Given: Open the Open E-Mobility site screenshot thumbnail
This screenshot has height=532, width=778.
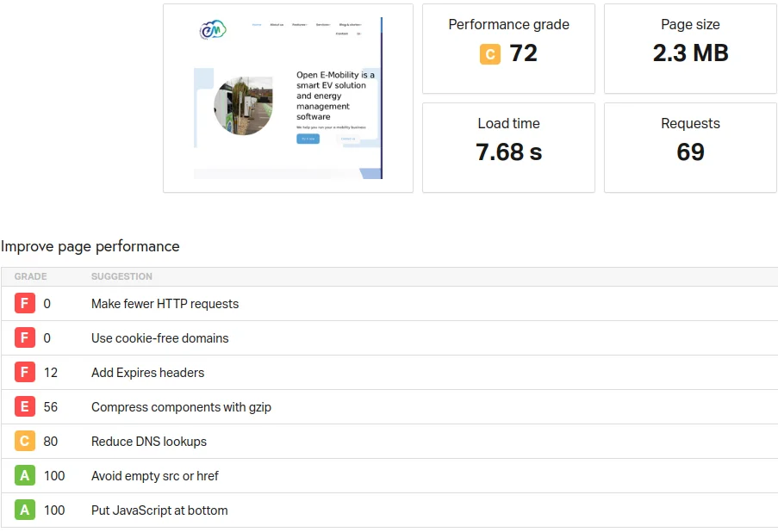Looking at the screenshot, I should pos(288,98).
